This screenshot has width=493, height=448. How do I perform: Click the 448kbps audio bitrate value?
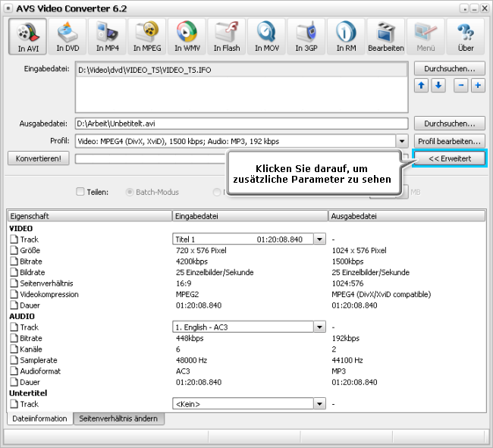pos(190,338)
